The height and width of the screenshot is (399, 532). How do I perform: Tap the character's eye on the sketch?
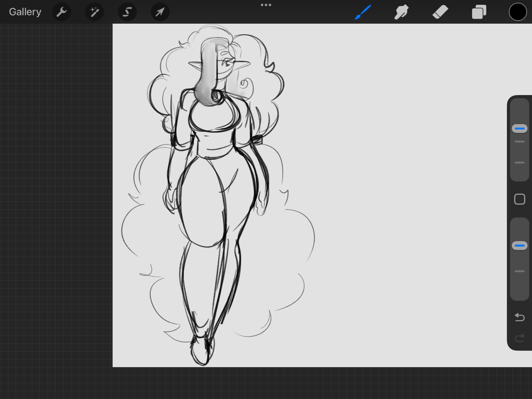(227, 64)
